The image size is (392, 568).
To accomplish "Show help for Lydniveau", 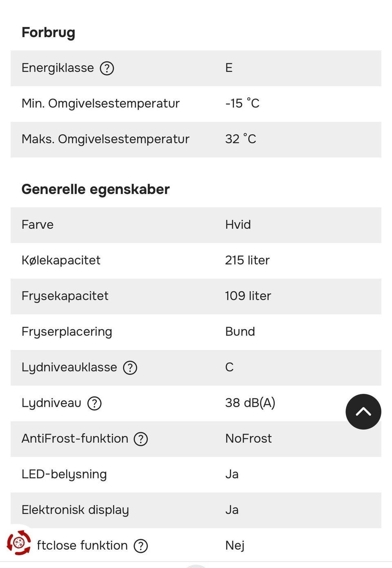I will point(94,403).
